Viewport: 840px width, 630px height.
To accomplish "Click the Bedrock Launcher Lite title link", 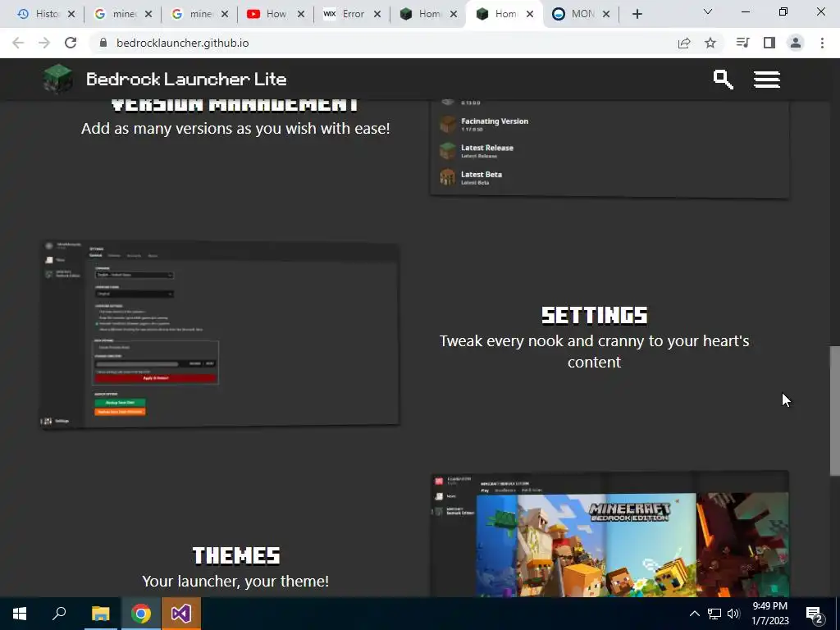I will [x=186, y=80].
